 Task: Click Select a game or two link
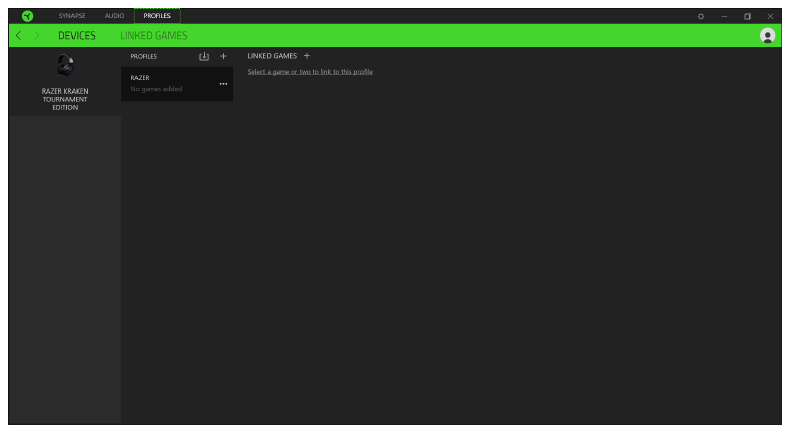click(x=310, y=71)
